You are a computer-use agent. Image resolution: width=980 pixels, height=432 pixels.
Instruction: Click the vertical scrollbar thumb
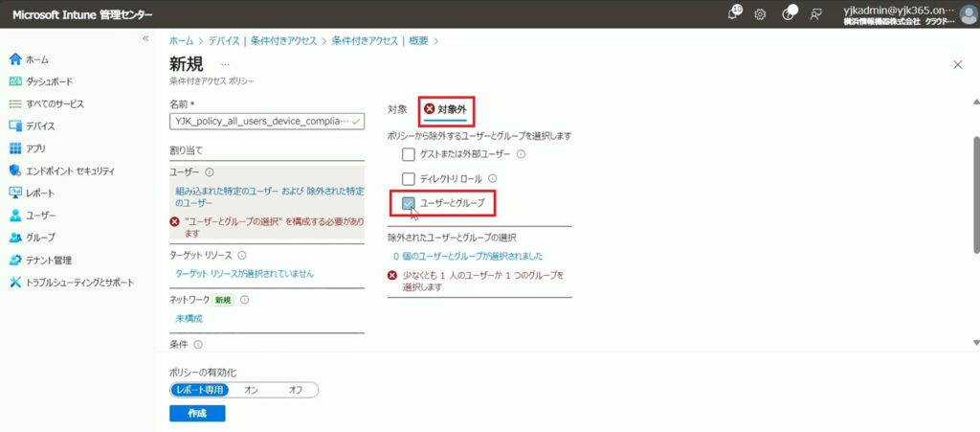tap(977, 193)
